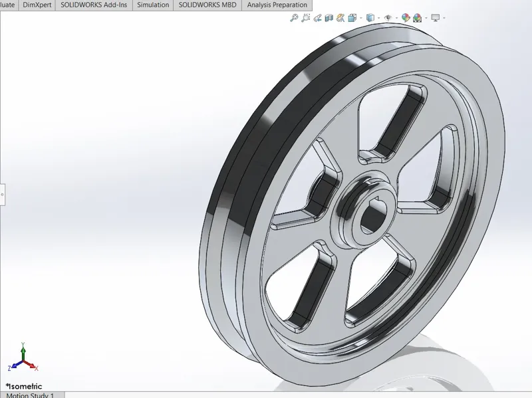532x398 pixels.
Task: Open the SOLIDWORKS MBD tab
Action: (x=207, y=5)
